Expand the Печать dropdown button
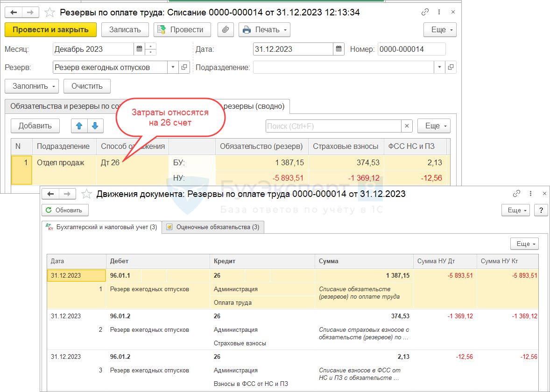The image size is (550, 392). point(264,29)
